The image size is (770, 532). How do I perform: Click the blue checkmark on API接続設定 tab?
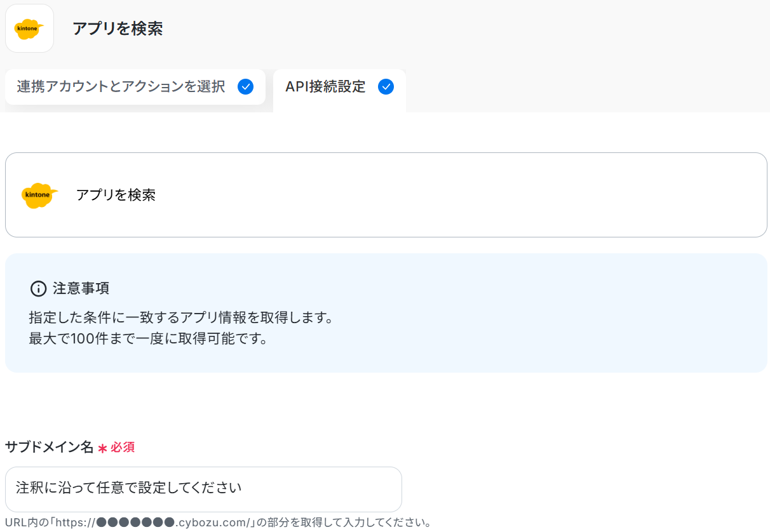[386, 87]
